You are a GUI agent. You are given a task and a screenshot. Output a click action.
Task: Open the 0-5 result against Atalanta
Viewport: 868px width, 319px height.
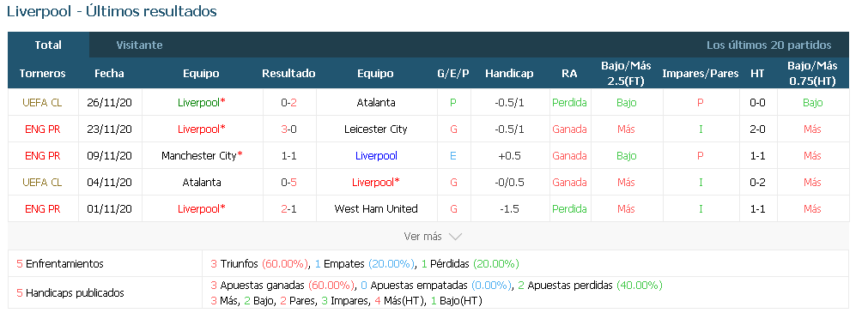coord(288,183)
